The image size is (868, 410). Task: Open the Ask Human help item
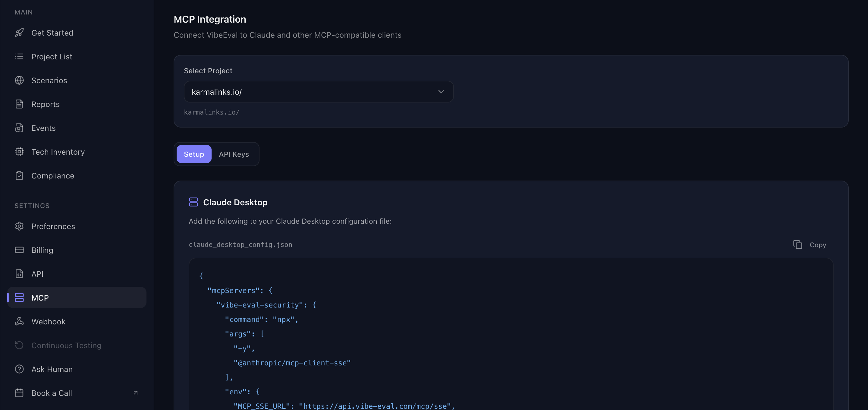(x=52, y=369)
